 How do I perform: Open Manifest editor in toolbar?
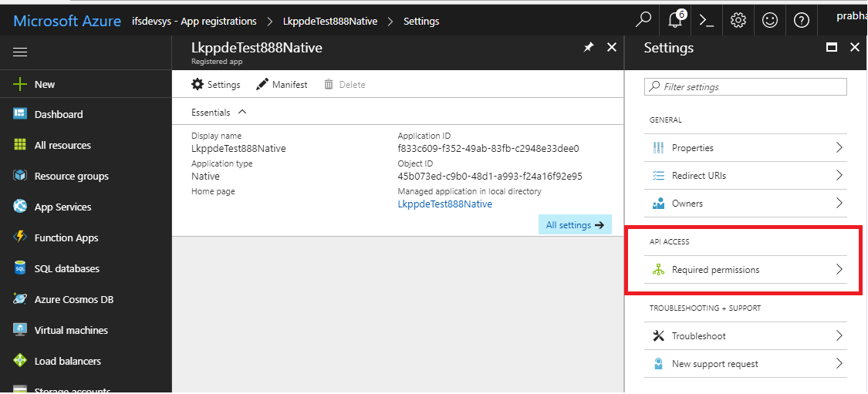pyautogui.click(x=282, y=85)
